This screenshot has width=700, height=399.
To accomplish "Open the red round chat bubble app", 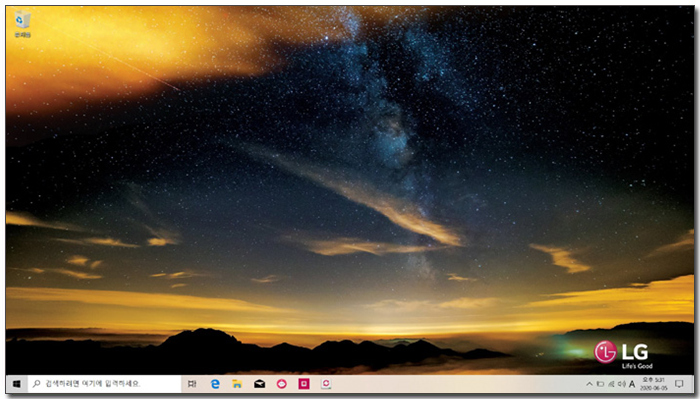I will pyautogui.click(x=282, y=384).
